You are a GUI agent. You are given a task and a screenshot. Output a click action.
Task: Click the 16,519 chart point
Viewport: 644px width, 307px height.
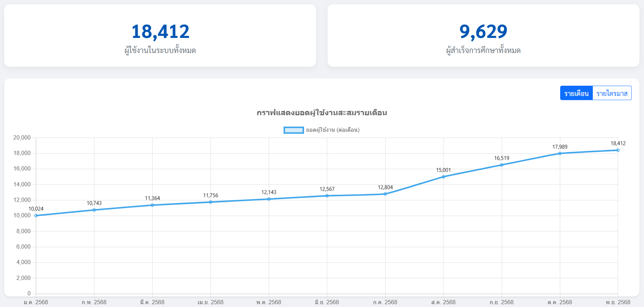pyautogui.click(x=502, y=165)
